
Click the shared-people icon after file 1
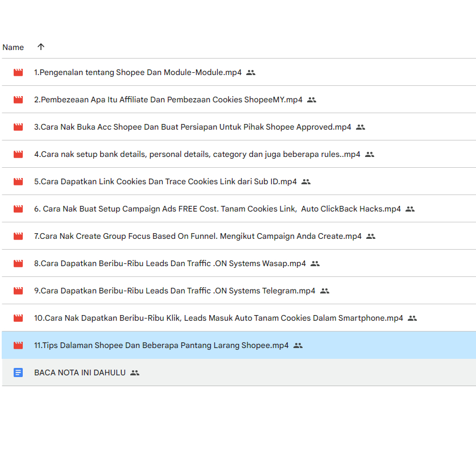tap(251, 72)
